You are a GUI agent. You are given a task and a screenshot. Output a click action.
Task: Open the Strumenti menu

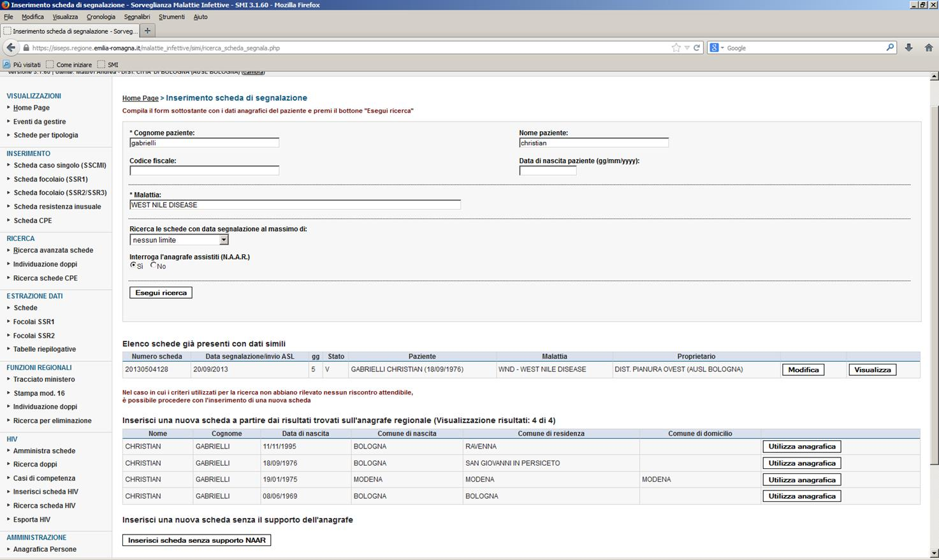click(171, 17)
